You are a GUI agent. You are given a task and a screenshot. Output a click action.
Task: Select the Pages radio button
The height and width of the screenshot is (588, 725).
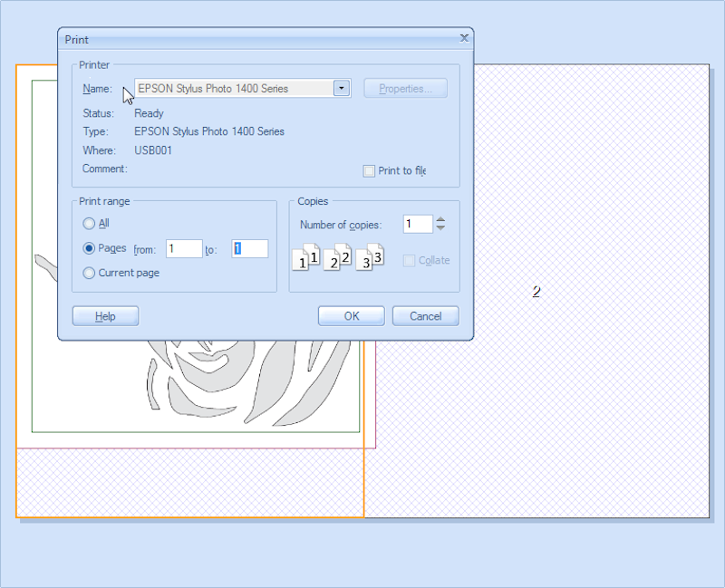click(89, 248)
